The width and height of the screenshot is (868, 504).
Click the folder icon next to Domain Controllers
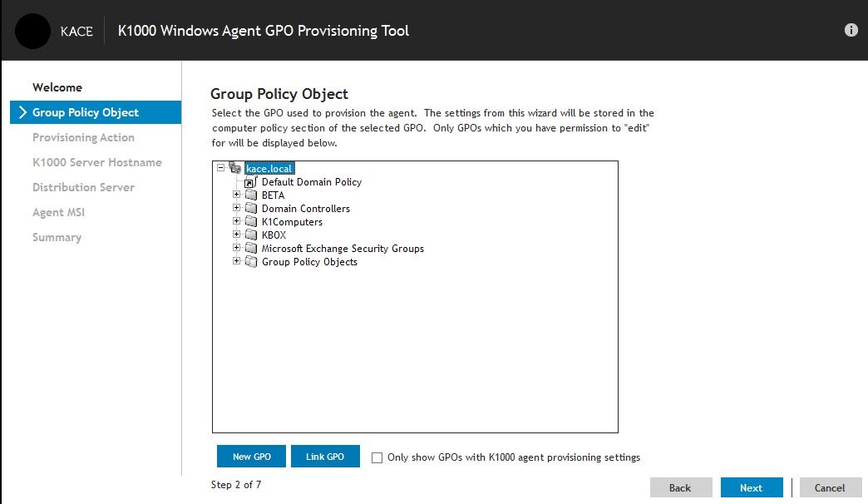click(250, 208)
